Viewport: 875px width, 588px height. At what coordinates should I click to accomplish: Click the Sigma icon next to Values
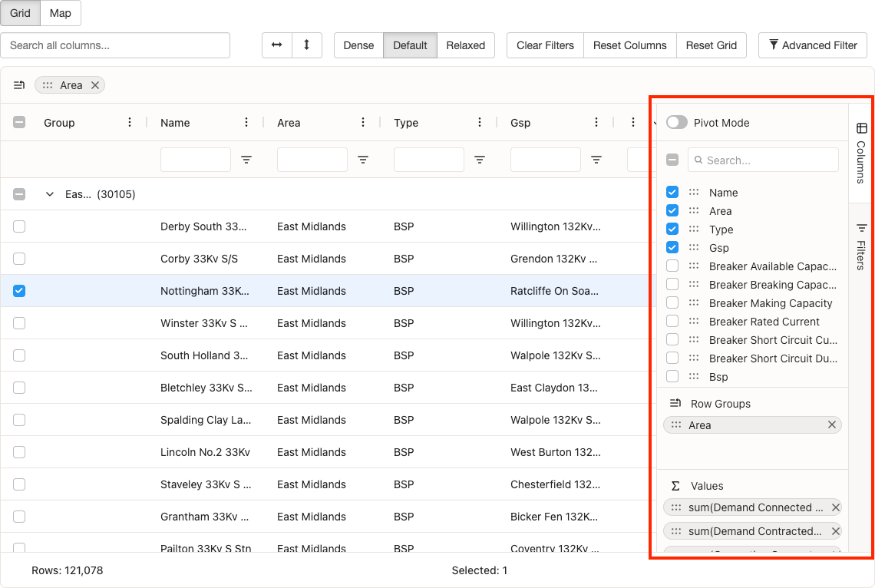coord(675,485)
